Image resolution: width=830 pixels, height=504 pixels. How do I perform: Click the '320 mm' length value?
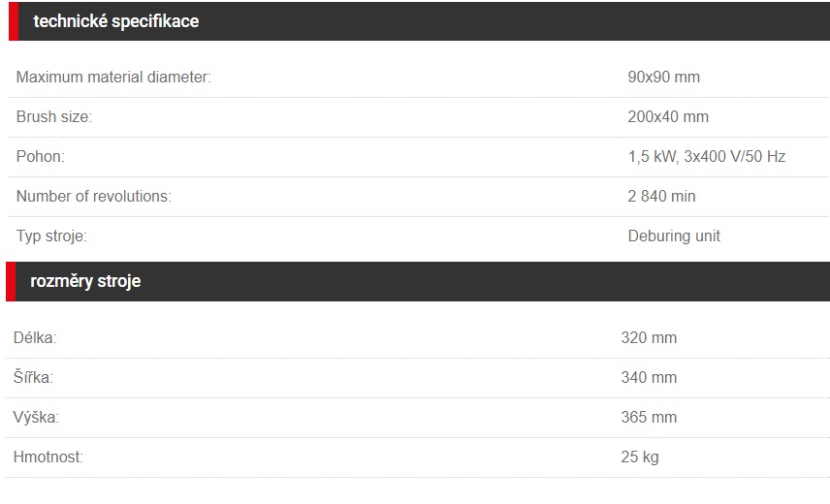pos(649,338)
